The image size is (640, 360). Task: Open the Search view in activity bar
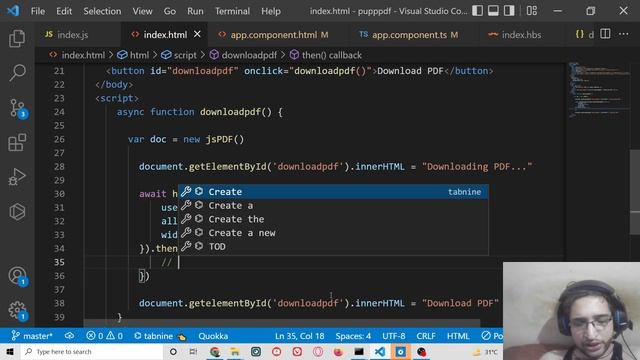pos(17,73)
